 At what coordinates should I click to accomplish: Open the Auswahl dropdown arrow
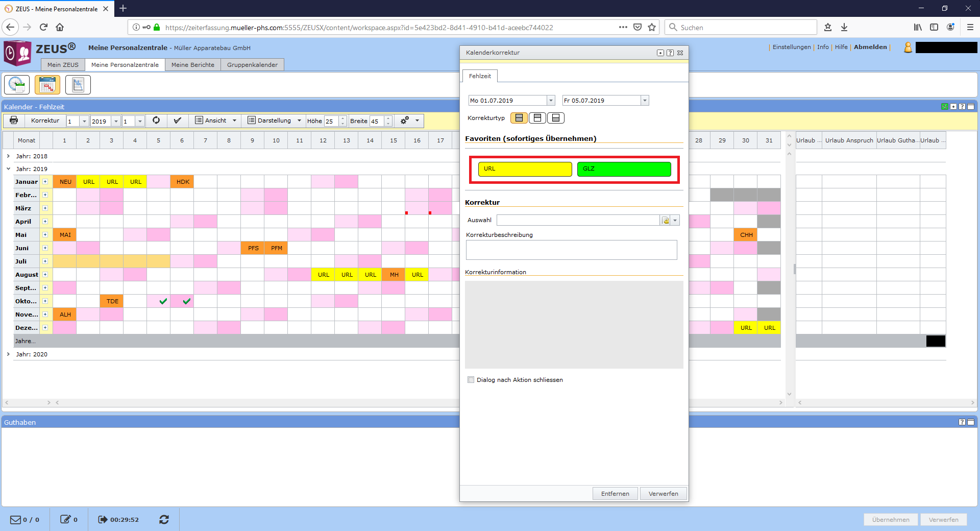[x=675, y=221]
